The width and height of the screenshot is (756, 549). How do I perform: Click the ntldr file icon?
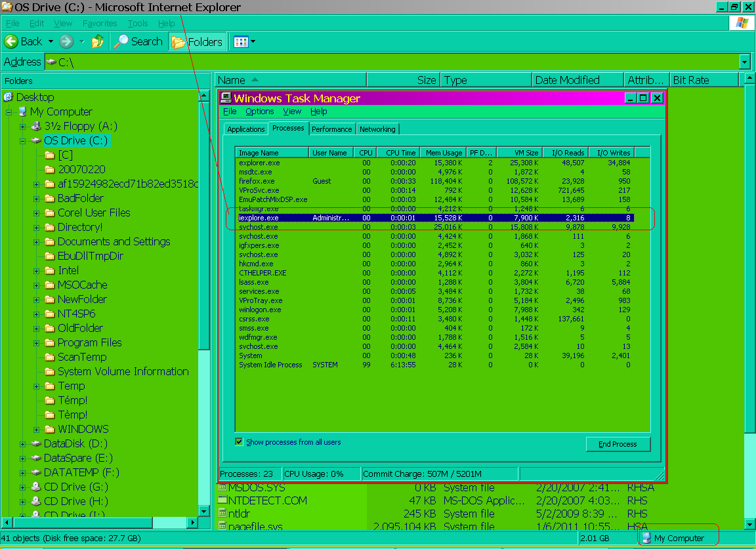tap(222, 514)
